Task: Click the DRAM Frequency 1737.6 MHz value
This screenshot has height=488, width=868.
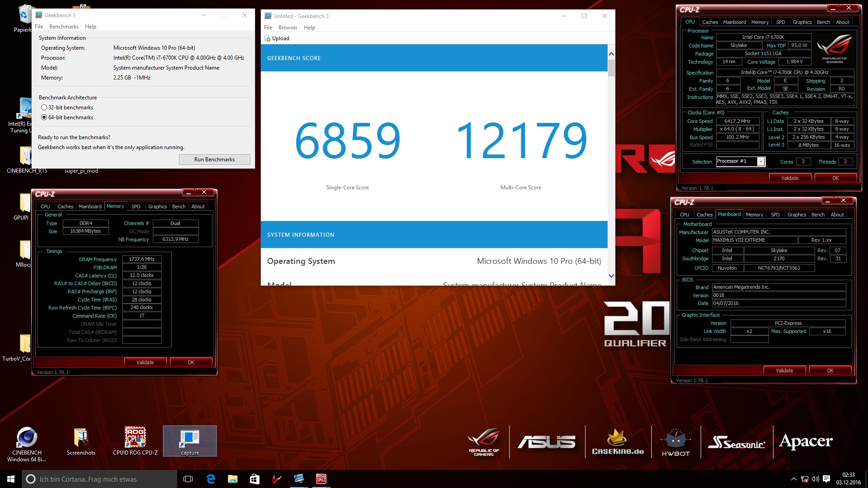Action: [x=142, y=259]
